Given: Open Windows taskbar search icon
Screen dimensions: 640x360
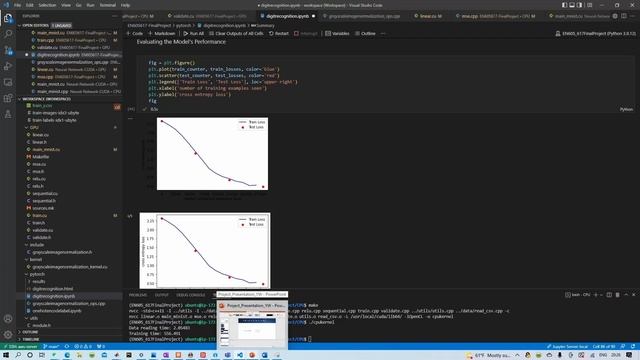Looking at the screenshot, I should click(x=18, y=355).
